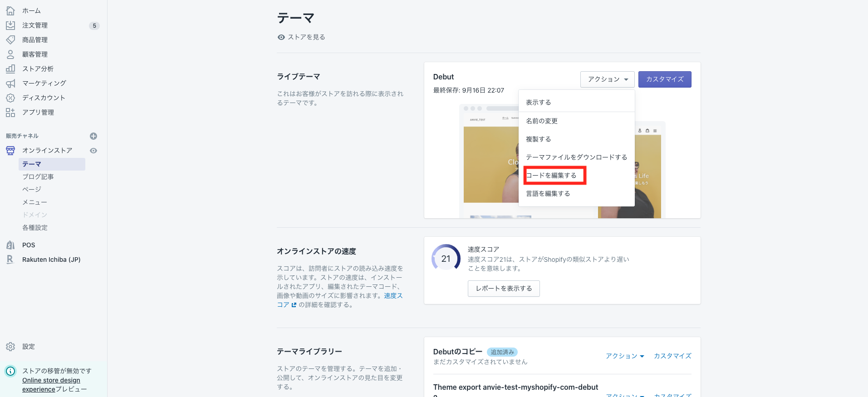This screenshot has height=397, width=868.
Task: Open マーケティング in sidebar
Action: (44, 83)
